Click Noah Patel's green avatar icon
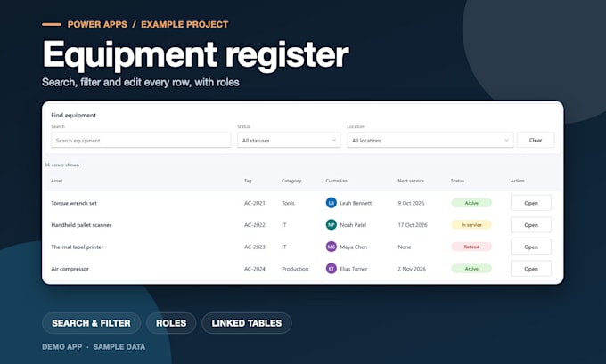This screenshot has width=606, height=364. (332, 224)
